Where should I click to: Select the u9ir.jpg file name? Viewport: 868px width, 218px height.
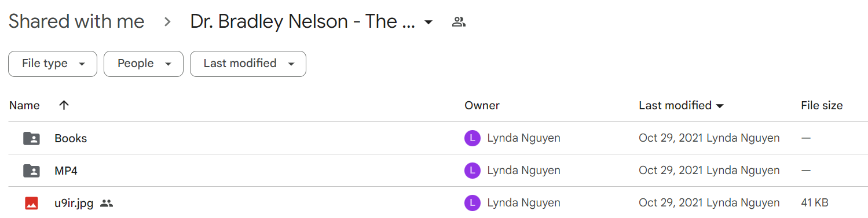[74, 203]
